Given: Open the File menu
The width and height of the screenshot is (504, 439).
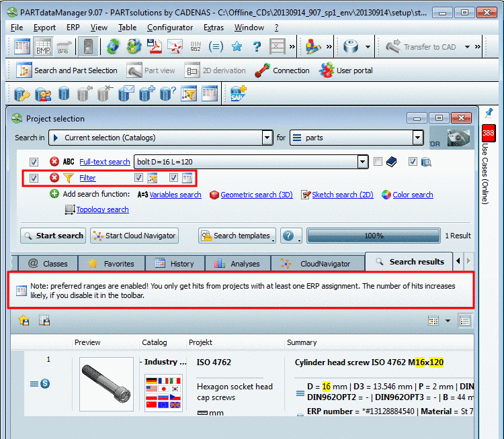Looking at the screenshot, I should click(17, 28).
